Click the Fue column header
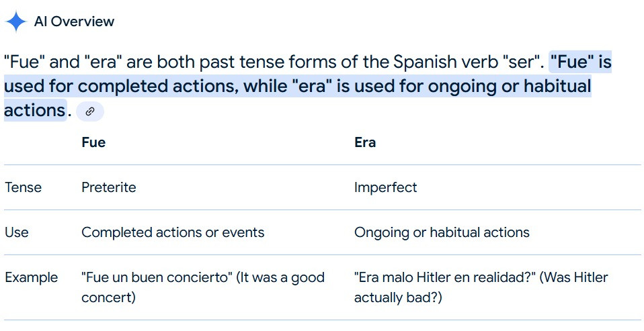The width and height of the screenshot is (644, 331). [93, 142]
